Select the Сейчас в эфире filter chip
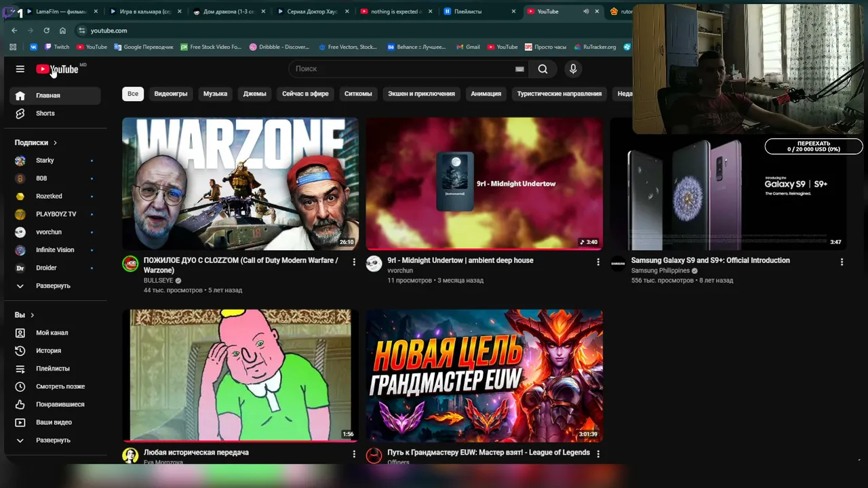The image size is (868, 488). [x=305, y=94]
